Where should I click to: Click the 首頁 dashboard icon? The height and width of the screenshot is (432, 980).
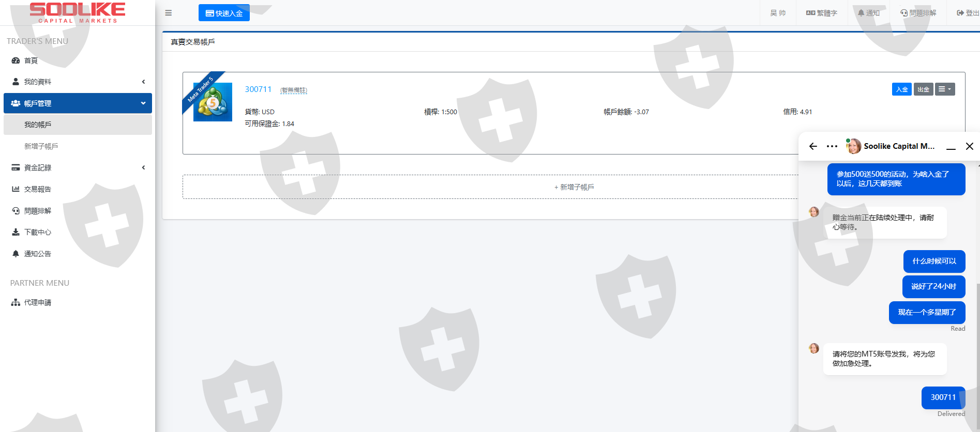click(x=16, y=60)
